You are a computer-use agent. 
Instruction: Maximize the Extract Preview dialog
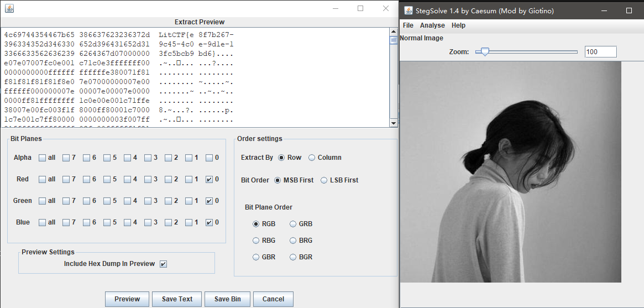(x=360, y=9)
